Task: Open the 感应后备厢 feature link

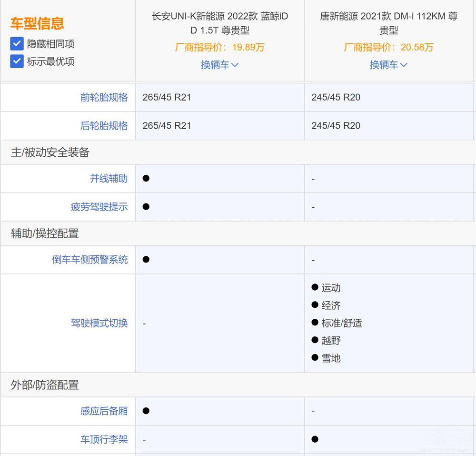Action: pyautogui.click(x=104, y=411)
